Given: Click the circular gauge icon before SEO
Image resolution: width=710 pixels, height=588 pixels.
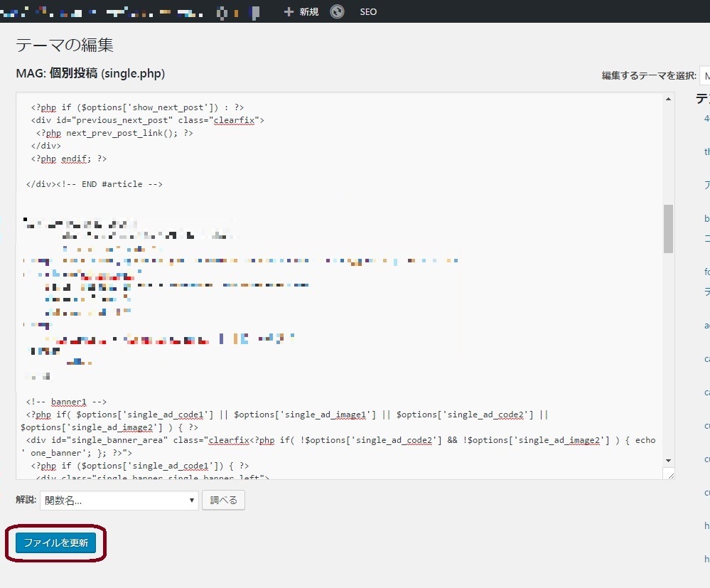Looking at the screenshot, I should 337,11.
